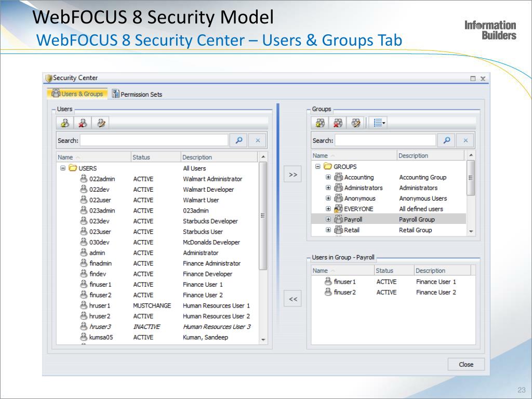Open the Groups view options dropdown

tap(379, 123)
